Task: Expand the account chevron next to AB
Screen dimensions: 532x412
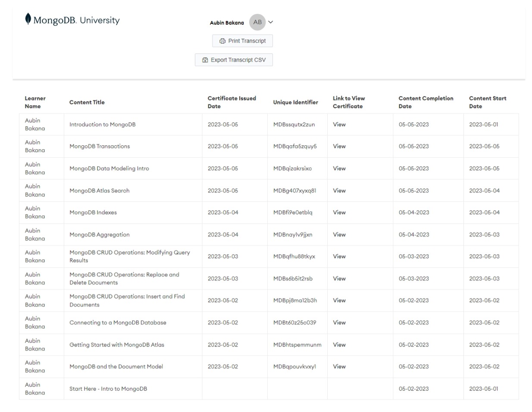Action: [x=271, y=22]
